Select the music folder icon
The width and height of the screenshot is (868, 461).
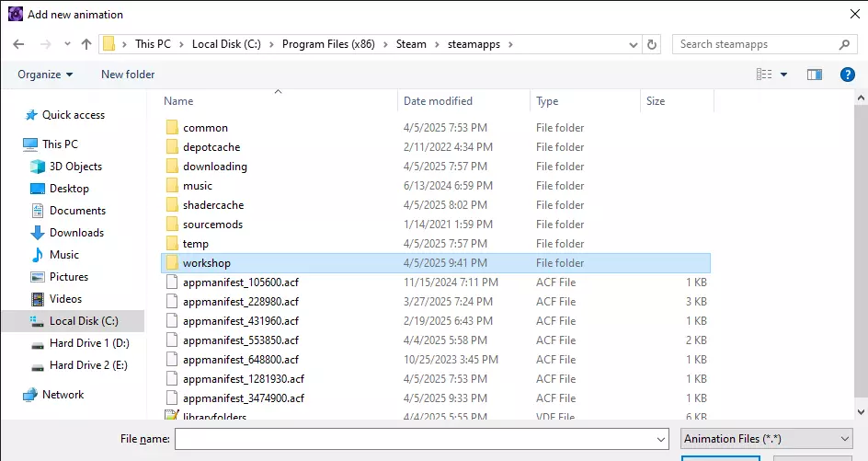click(x=172, y=186)
